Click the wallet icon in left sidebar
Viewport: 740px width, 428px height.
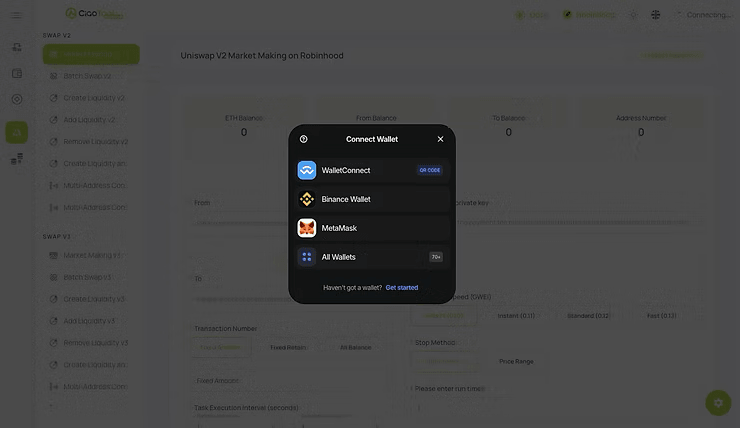click(x=17, y=73)
